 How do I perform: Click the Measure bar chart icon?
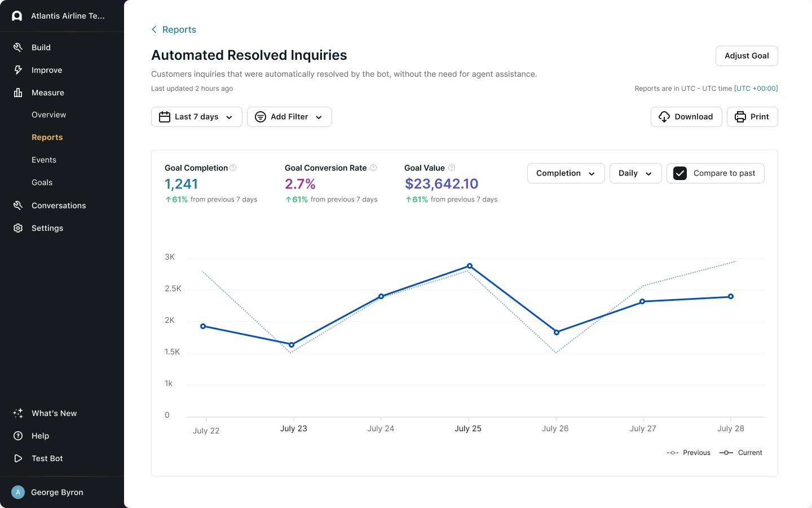18,93
